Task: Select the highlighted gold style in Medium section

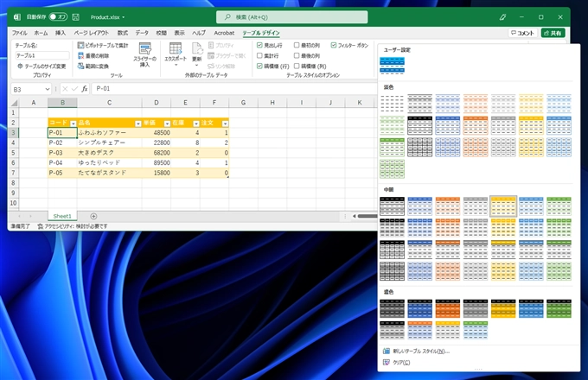Action: click(x=503, y=206)
